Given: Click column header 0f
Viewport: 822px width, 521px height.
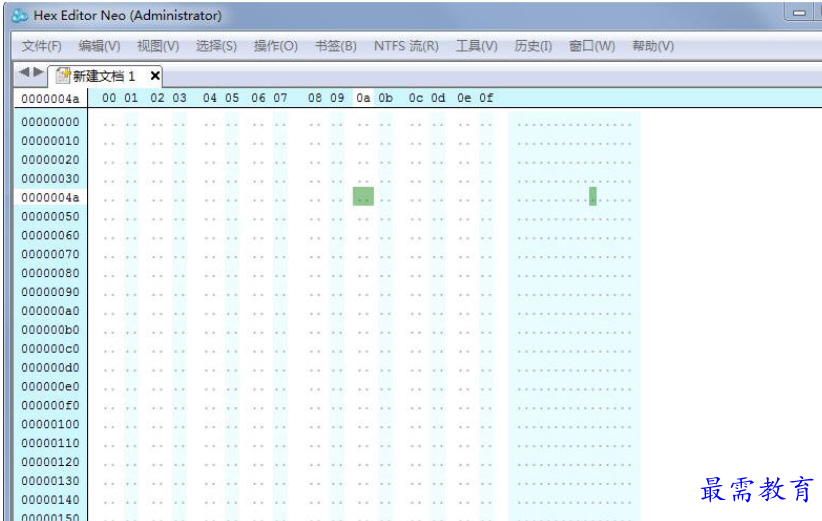Looking at the screenshot, I should click(486, 98).
